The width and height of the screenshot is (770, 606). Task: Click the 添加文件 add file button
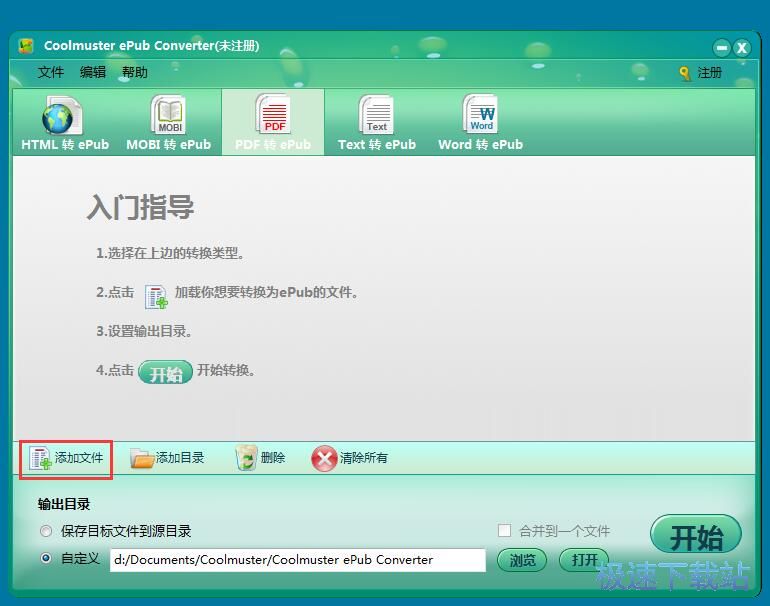[x=66, y=458]
